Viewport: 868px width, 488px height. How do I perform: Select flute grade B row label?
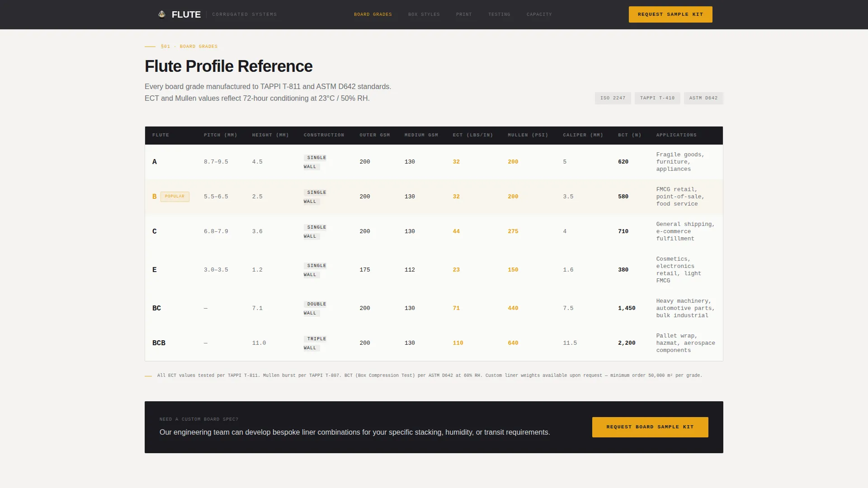155,197
